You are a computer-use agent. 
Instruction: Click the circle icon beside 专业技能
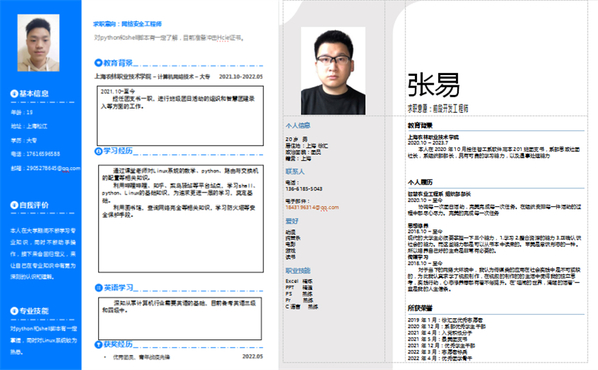point(14,311)
